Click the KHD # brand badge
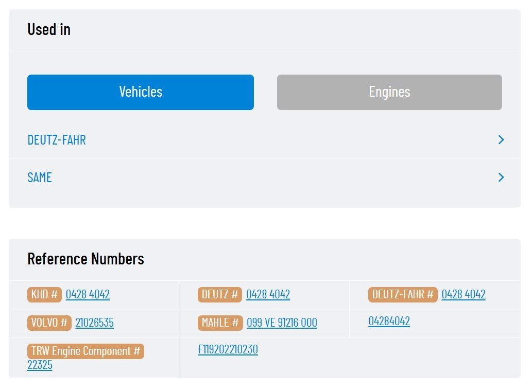The width and height of the screenshot is (532, 392). pyautogui.click(x=44, y=294)
